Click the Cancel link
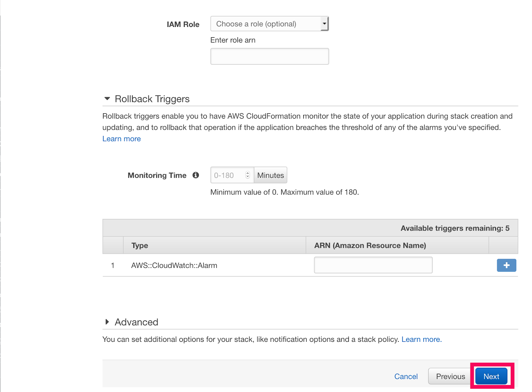 tap(406, 376)
